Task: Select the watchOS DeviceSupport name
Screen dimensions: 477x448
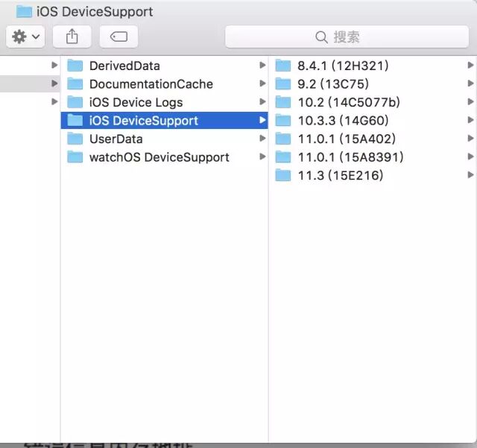Action: coord(159,157)
